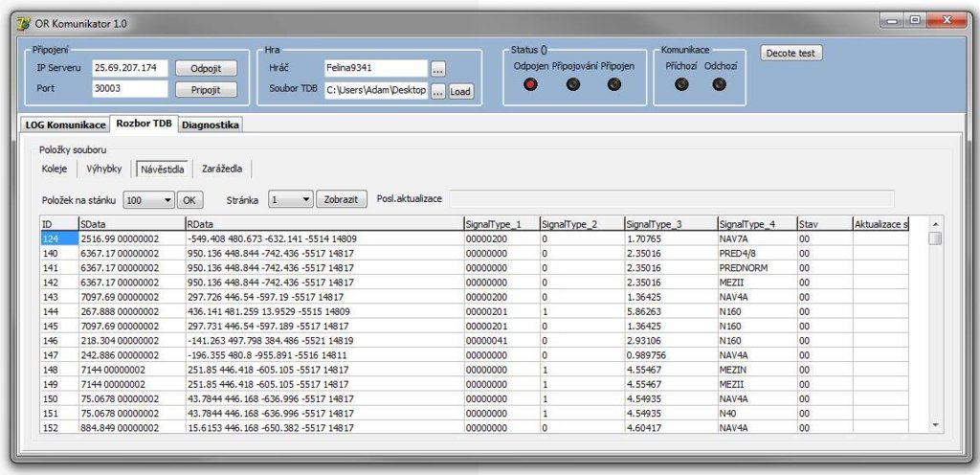The height and width of the screenshot is (475, 980).
Task: Expand the Stránka page dropdown
Action: click(x=291, y=199)
